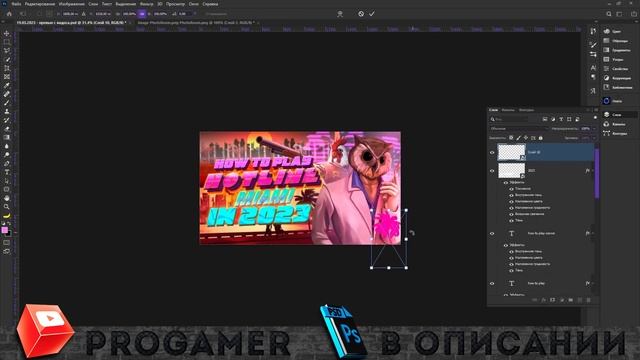Open the Образцы panel icon
Image resolution: width=640 pixels, height=360 pixels.
607,40
